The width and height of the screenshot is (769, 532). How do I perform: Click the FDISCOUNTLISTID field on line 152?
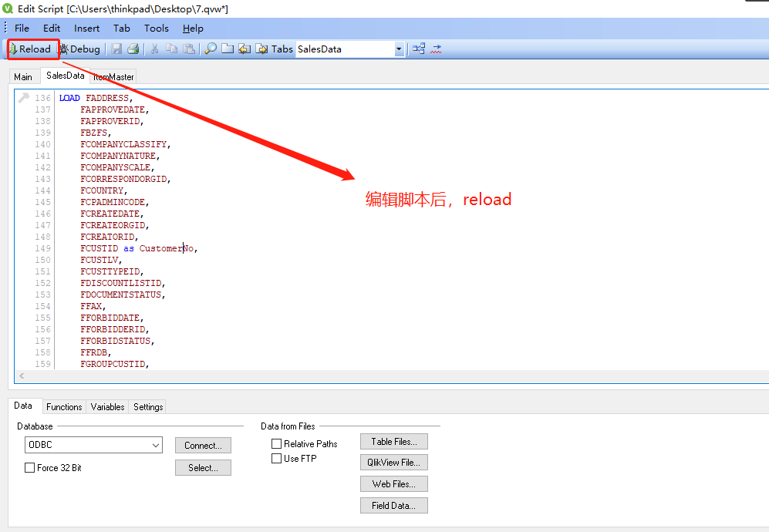[x=121, y=283]
